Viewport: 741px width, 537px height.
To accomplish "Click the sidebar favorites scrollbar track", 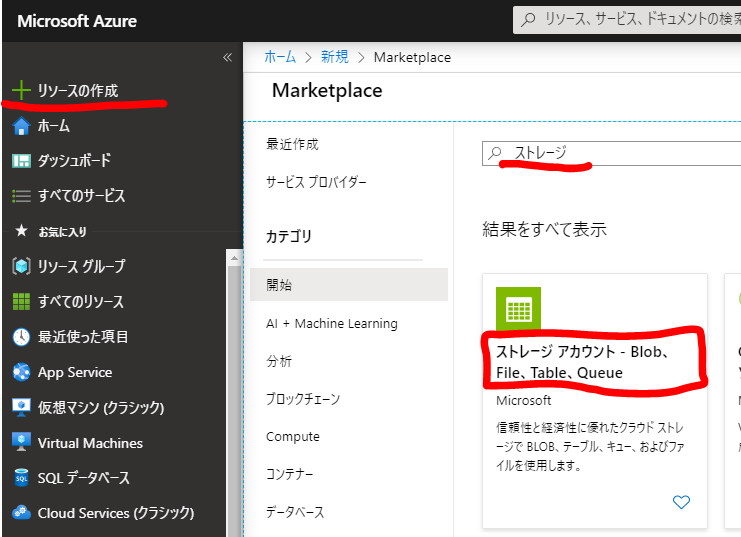I will coord(234,402).
